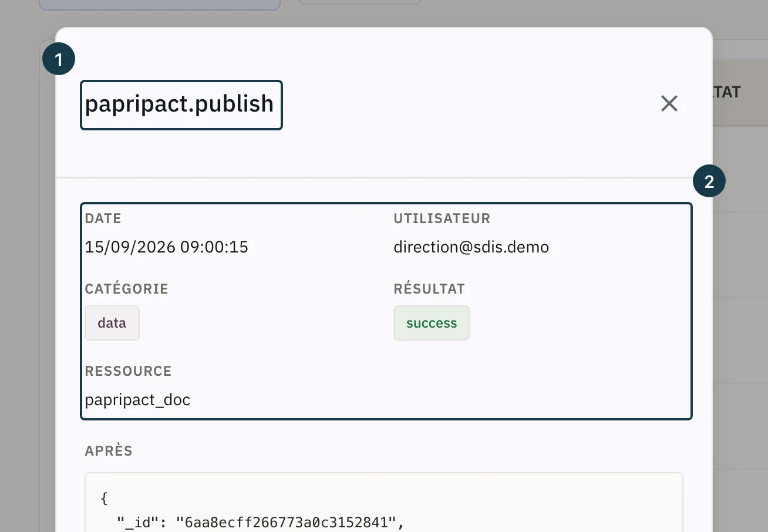Click the RÉSULTAT field label
The width and height of the screenshot is (768, 532).
click(x=429, y=289)
